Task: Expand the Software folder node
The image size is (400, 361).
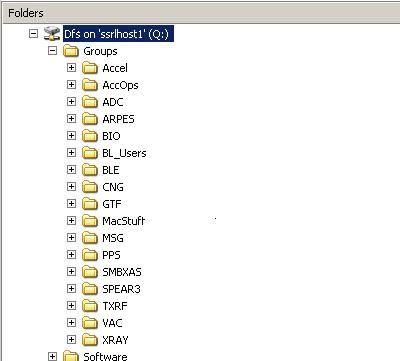Action: click(52, 356)
